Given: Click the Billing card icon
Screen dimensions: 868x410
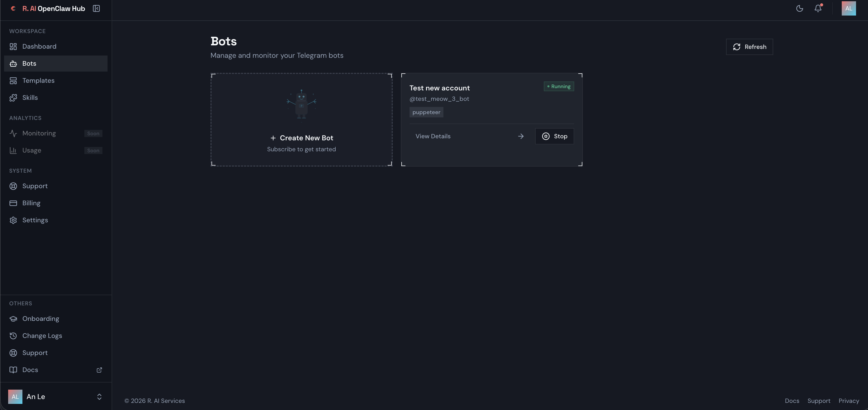Looking at the screenshot, I should (x=13, y=203).
